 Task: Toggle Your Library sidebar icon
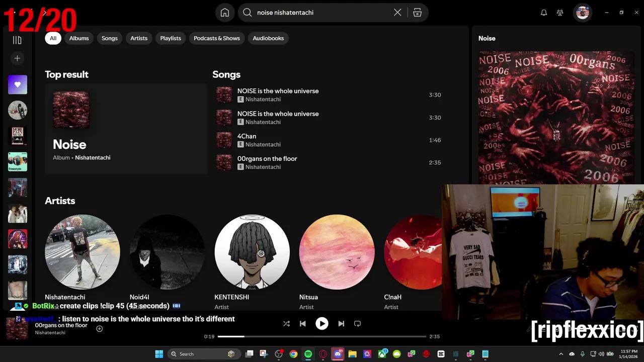click(x=17, y=40)
